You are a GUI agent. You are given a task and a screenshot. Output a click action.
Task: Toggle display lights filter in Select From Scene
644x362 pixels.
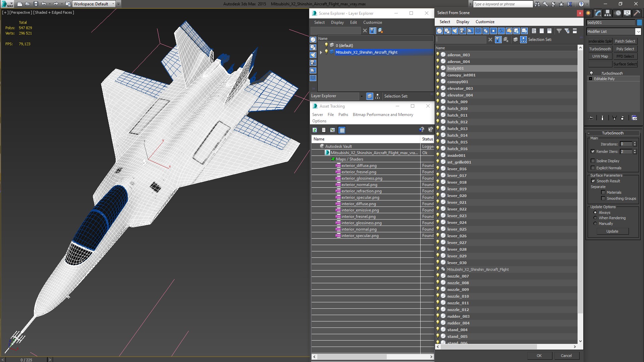pyautogui.click(x=455, y=31)
